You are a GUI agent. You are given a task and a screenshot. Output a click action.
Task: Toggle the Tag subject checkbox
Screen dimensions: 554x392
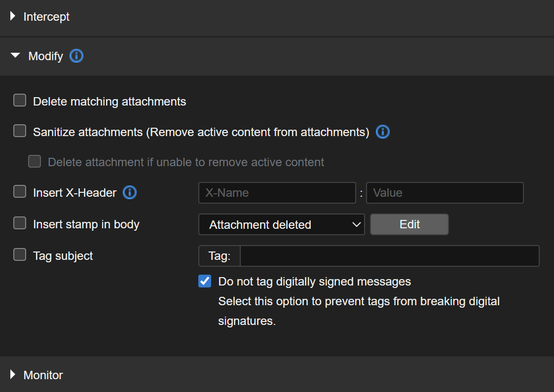pyautogui.click(x=20, y=255)
